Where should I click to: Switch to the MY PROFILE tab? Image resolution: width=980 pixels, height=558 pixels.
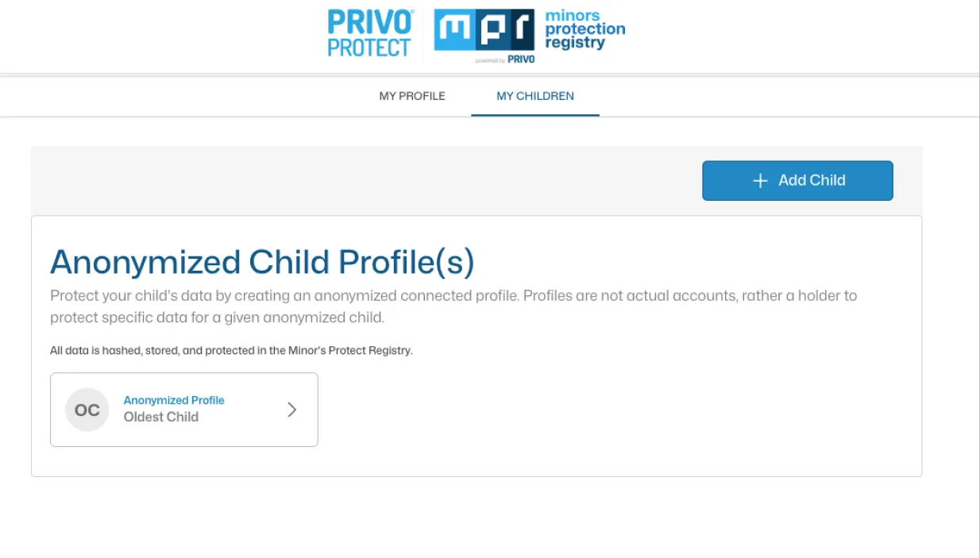coord(411,95)
